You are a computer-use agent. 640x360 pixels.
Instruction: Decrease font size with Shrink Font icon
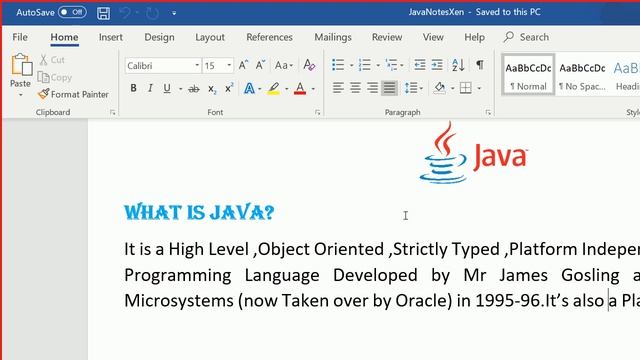(x=260, y=65)
